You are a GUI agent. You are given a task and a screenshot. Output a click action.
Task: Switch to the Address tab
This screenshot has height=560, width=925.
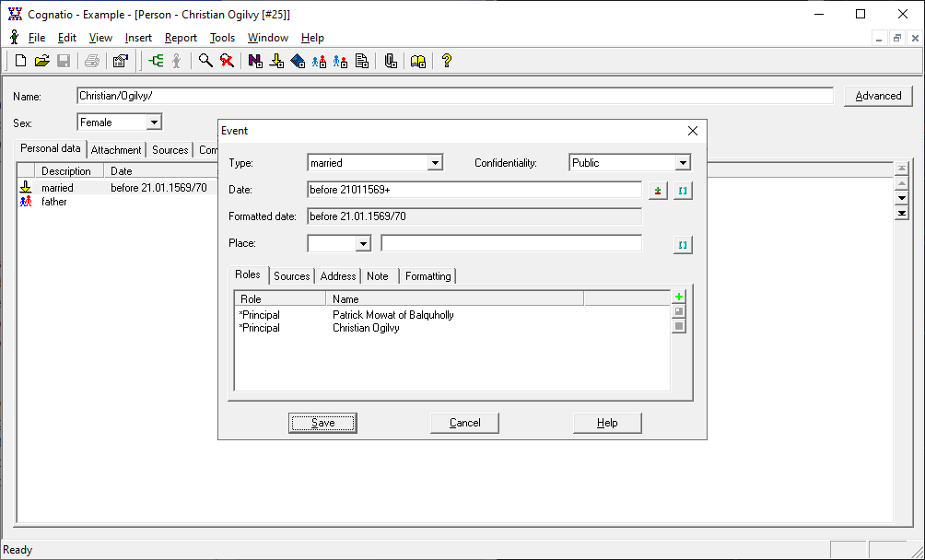click(338, 276)
